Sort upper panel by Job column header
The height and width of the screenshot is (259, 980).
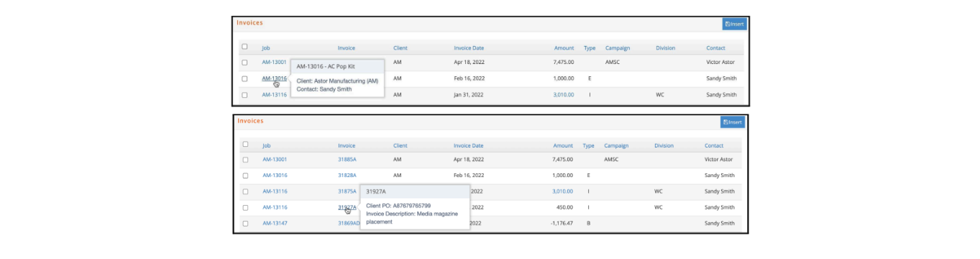pos(266,48)
